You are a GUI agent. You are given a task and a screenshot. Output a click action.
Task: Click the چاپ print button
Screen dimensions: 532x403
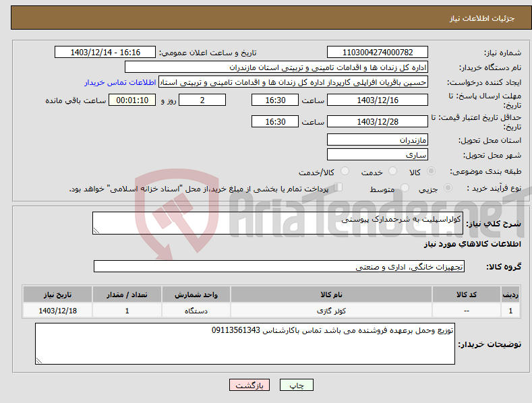tap(297, 385)
